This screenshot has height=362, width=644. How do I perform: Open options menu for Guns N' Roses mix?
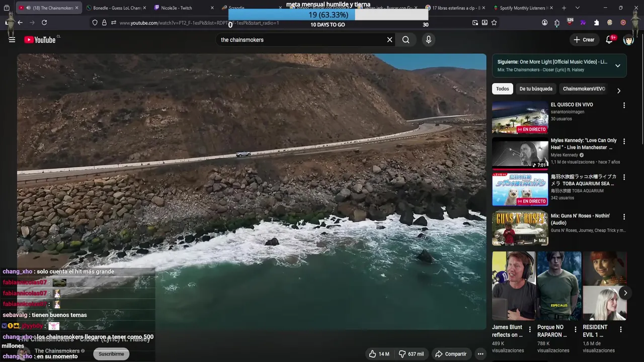coord(624,217)
